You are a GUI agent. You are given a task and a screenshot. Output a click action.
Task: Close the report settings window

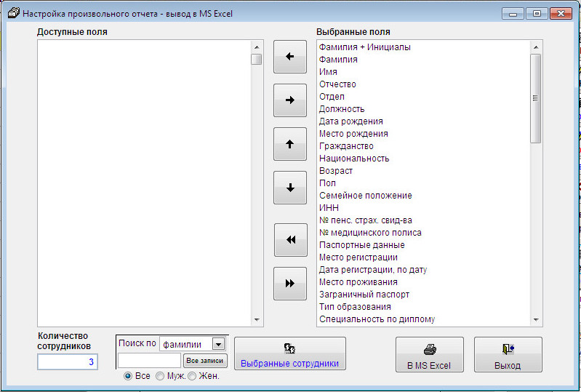(x=561, y=14)
